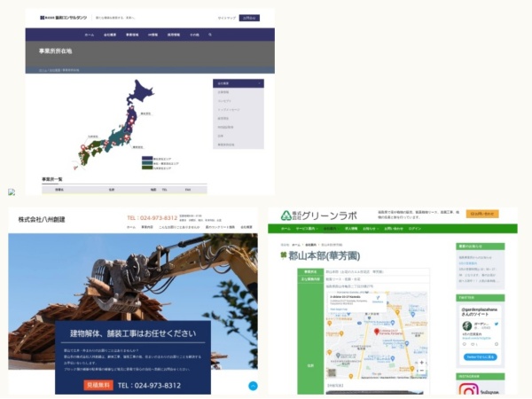This screenshot has height=399, width=532.
Task: Open ログイン in the green navigation bar
Action: point(415,229)
